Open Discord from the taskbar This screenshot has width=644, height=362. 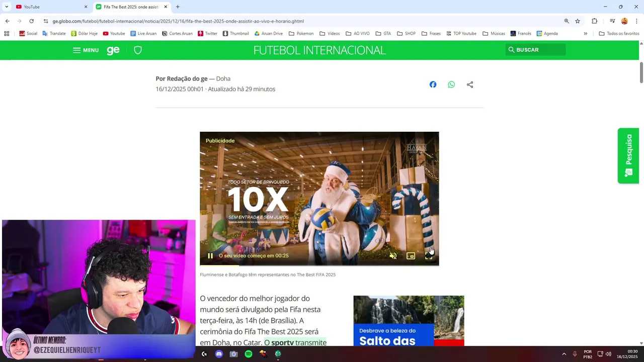[x=219, y=354]
